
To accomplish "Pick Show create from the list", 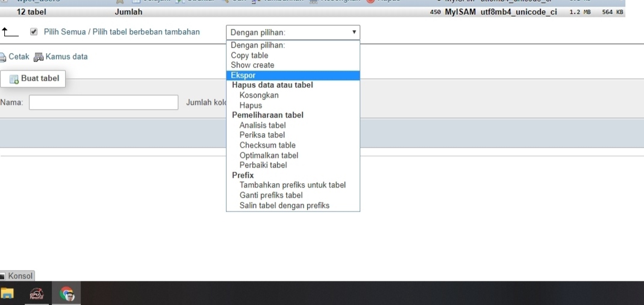I will point(252,65).
